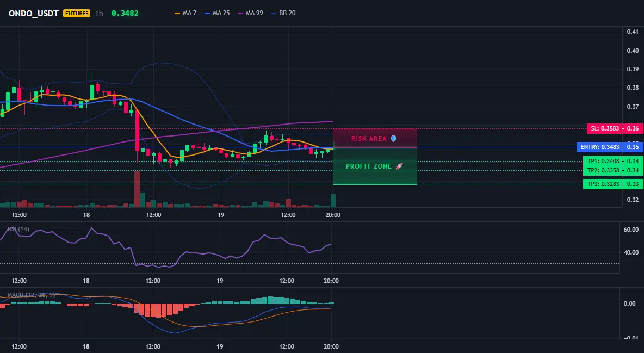Select the TP2: 0.3358 label
The height and width of the screenshot is (353, 644).
click(x=603, y=170)
